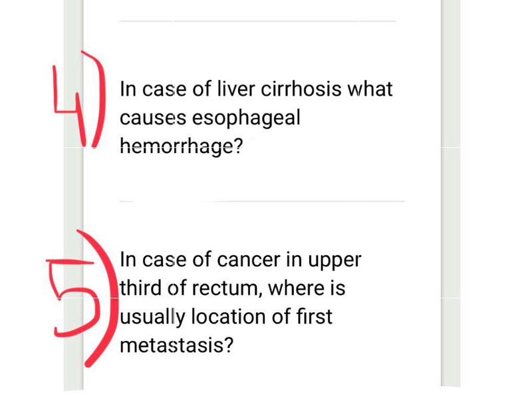Click the word "causes" in question 4
Viewport: 532px width, 396px height.
(152, 118)
